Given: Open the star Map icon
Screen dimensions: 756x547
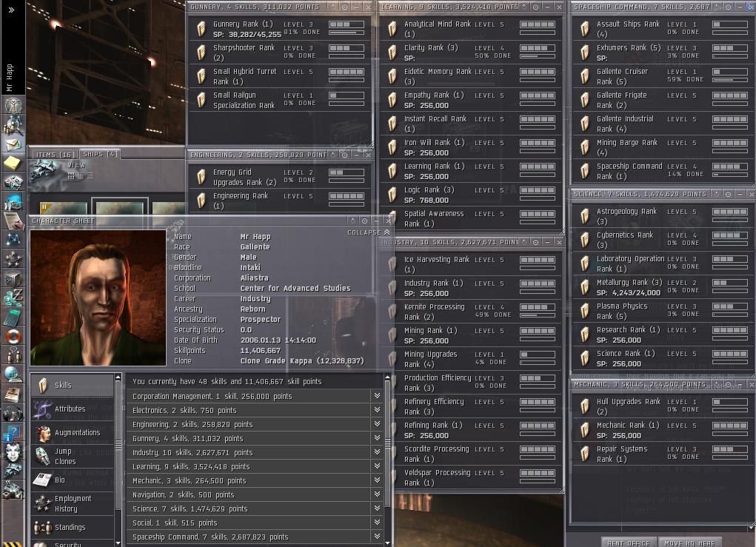Looking at the screenshot, I should (13, 240).
